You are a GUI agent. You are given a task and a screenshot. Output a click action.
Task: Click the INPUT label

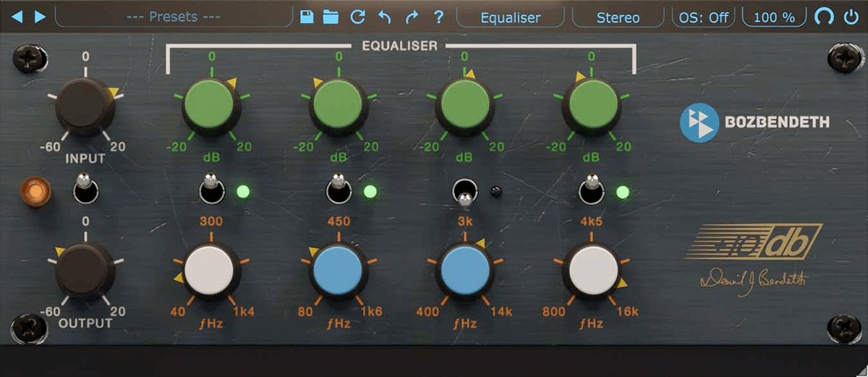(85, 158)
